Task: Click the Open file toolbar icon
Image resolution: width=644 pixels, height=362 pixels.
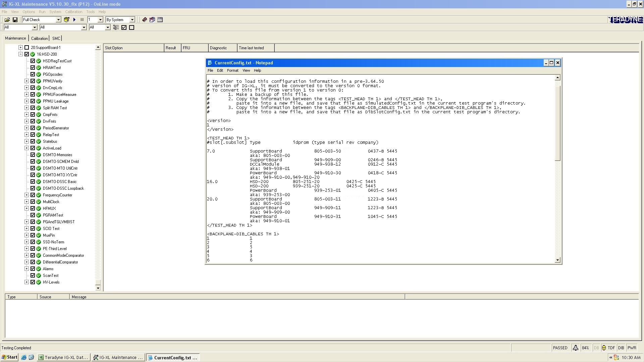Action: point(7,20)
